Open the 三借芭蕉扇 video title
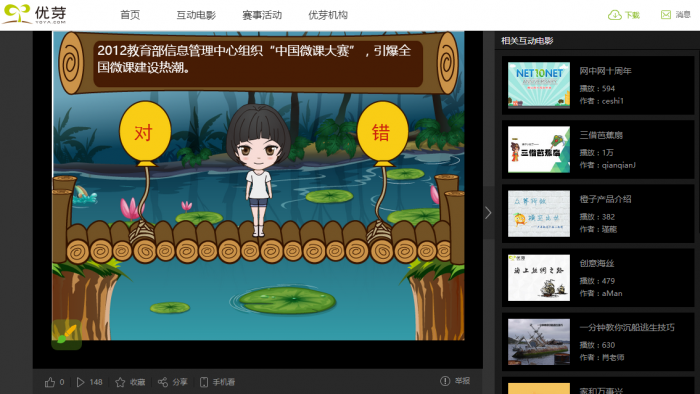 pos(601,135)
